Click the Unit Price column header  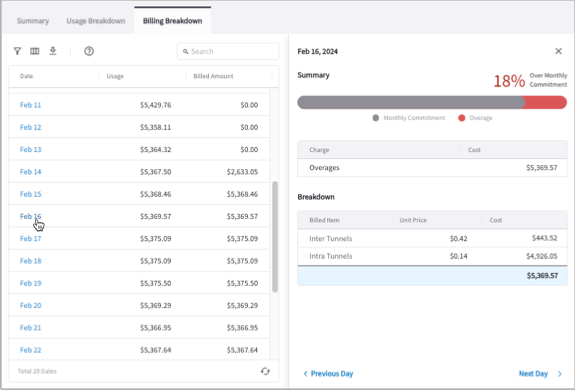[x=413, y=220]
